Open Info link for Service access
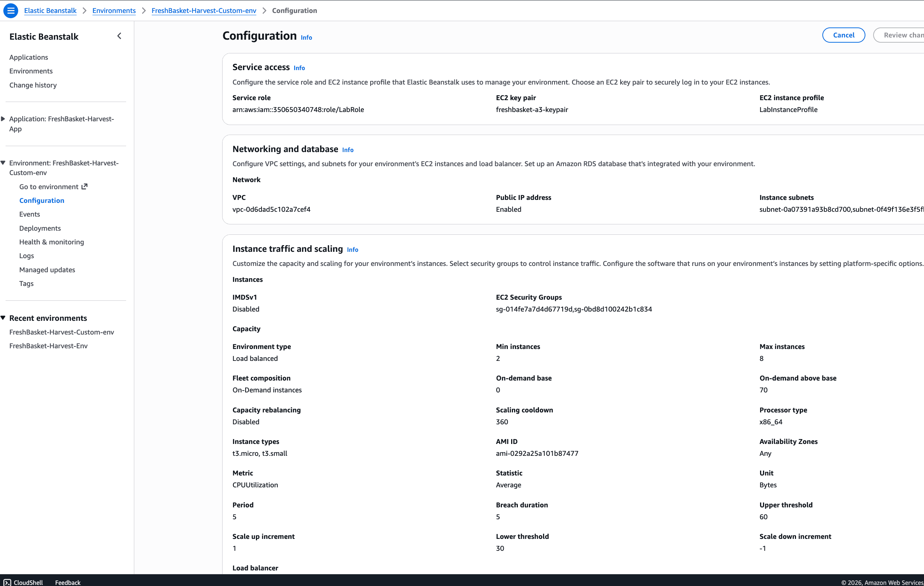 (x=299, y=68)
